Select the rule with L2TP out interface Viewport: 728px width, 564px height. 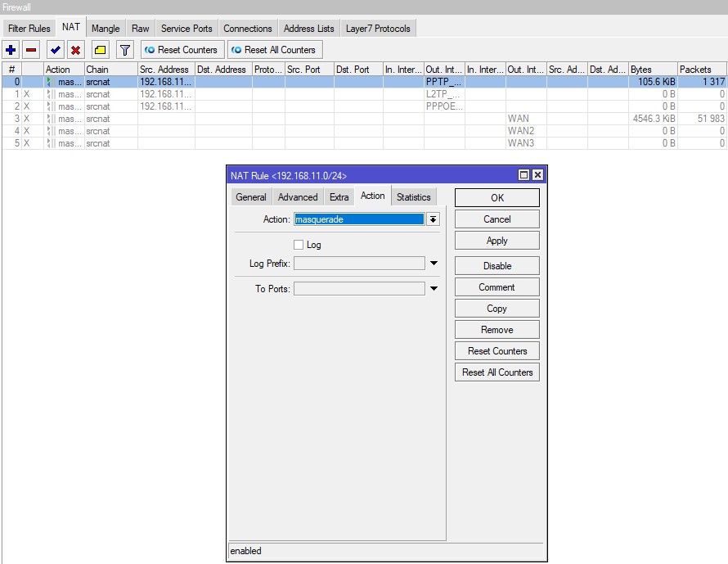[x=364, y=94]
